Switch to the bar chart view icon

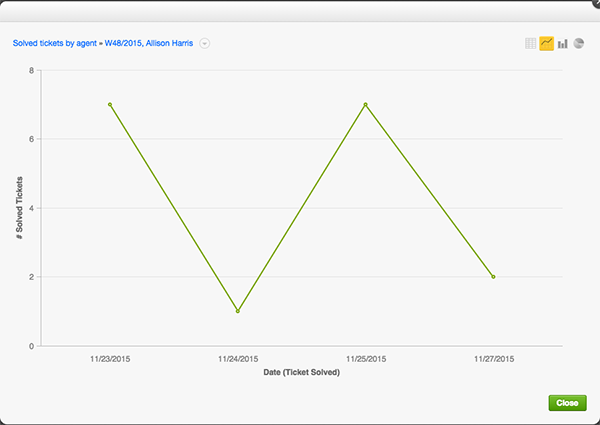[563, 43]
